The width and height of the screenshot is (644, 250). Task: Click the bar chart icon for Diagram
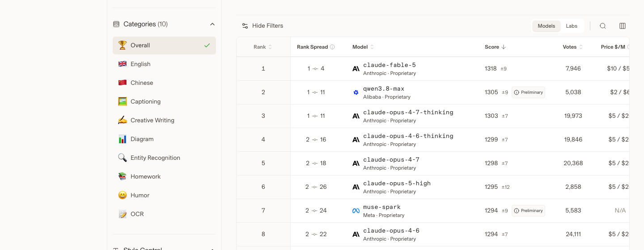(x=123, y=139)
